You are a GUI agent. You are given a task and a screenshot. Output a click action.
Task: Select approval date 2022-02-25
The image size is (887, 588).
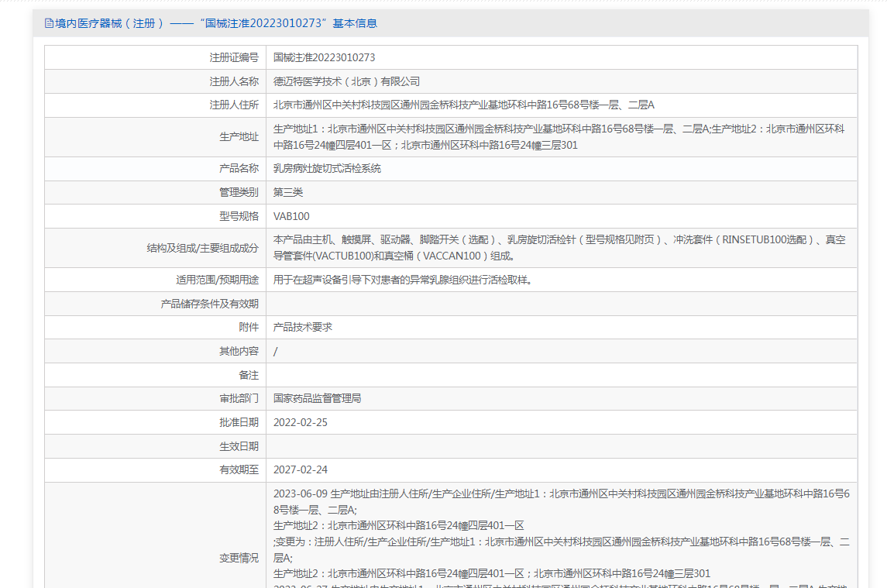pyautogui.click(x=301, y=423)
